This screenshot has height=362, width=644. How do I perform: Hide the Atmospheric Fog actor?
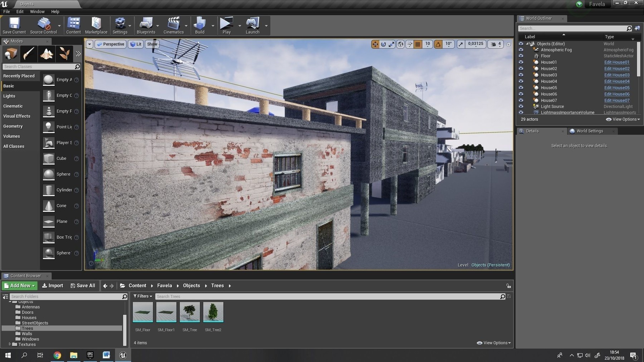(521, 50)
